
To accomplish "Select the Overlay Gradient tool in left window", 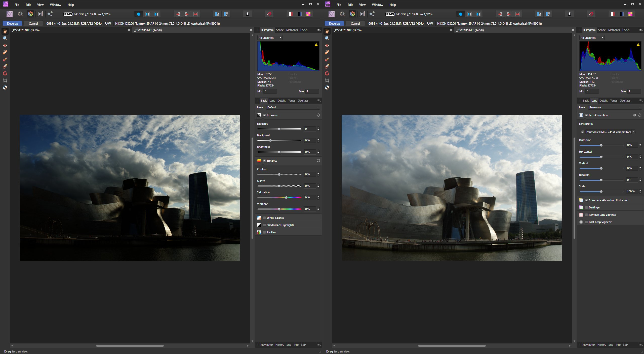I will (5, 73).
